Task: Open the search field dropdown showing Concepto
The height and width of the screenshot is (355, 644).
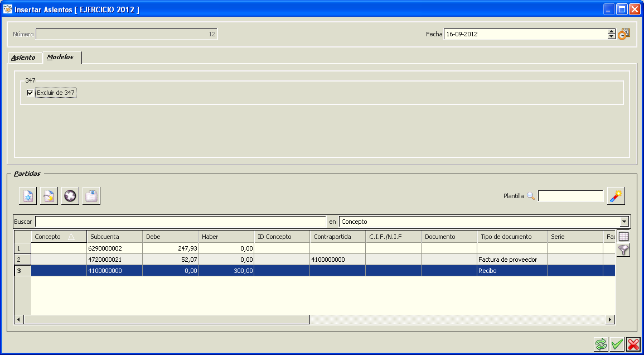Action: [x=624, y=222]
